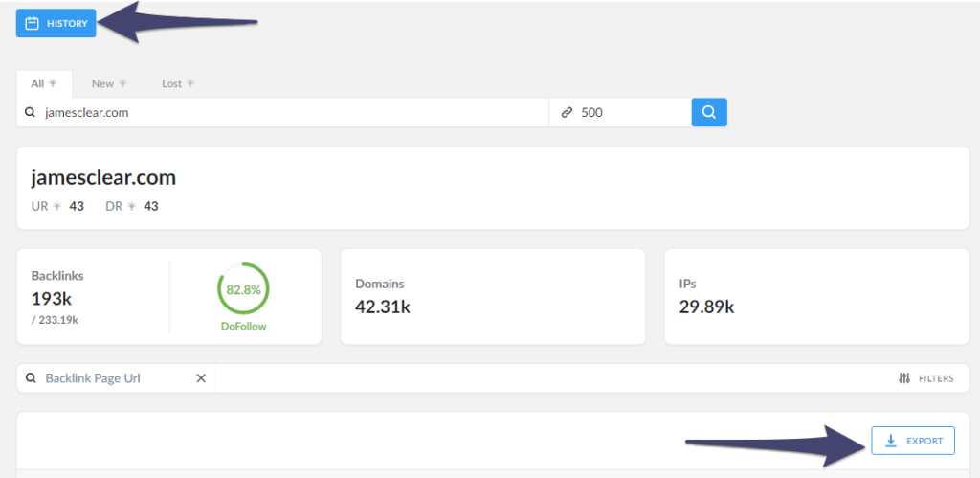Image resolution: width=980 pixels, height=478 pixels.
Task: Click the 82.8% DoFollow progress ring
Action: [x=243, y=289]
